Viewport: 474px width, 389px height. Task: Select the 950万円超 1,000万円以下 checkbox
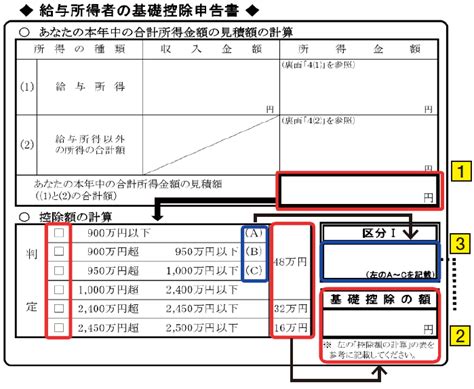(59, 270)
